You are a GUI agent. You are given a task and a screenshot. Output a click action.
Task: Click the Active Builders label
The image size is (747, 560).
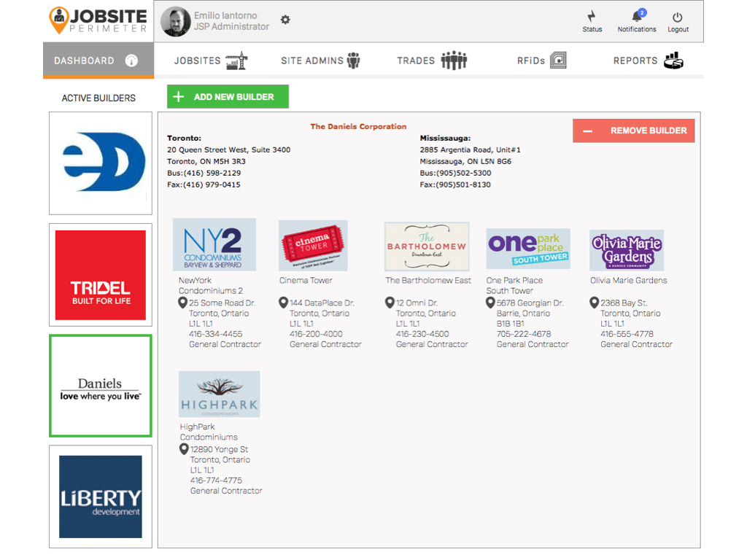(98, 98)
